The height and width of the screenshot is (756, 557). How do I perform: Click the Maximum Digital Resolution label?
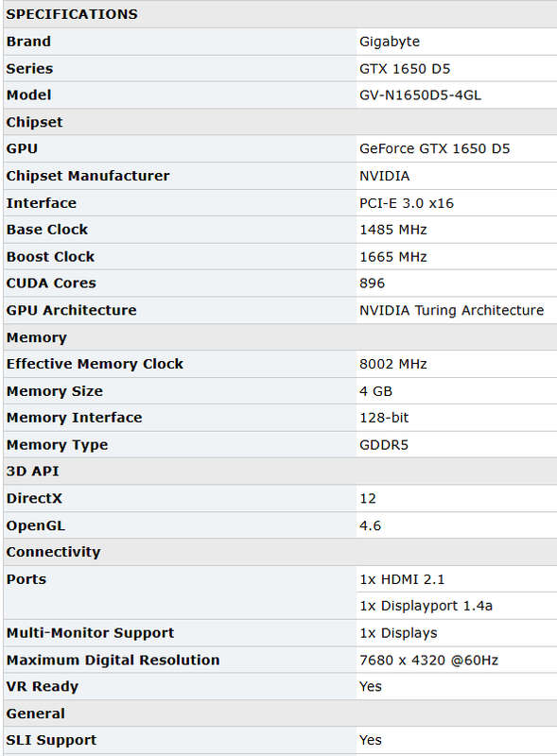[x=113, y=660]
